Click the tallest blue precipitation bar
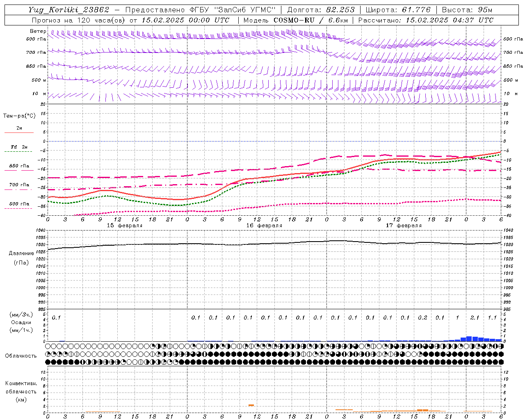525x420 pixels. 469,339
